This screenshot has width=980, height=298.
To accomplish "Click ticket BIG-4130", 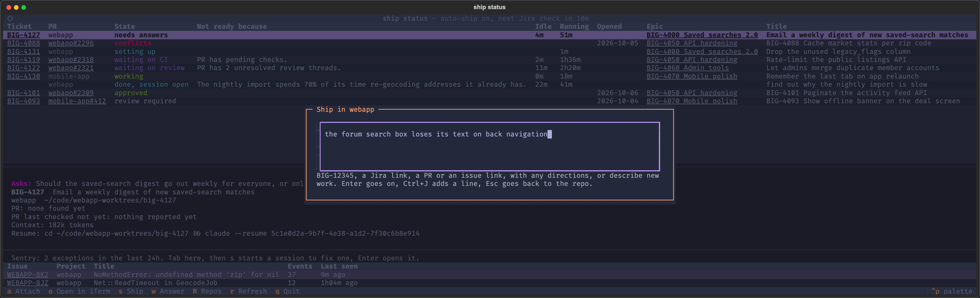I will point(24,76).
